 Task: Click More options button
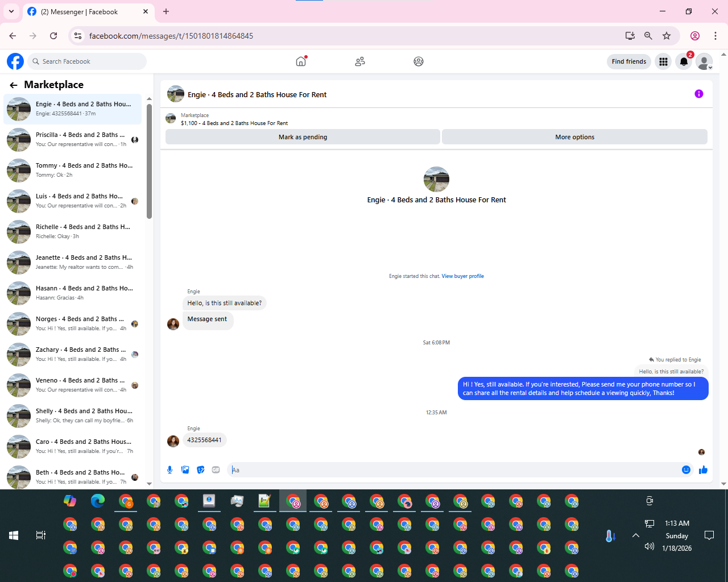coord(574,137)
